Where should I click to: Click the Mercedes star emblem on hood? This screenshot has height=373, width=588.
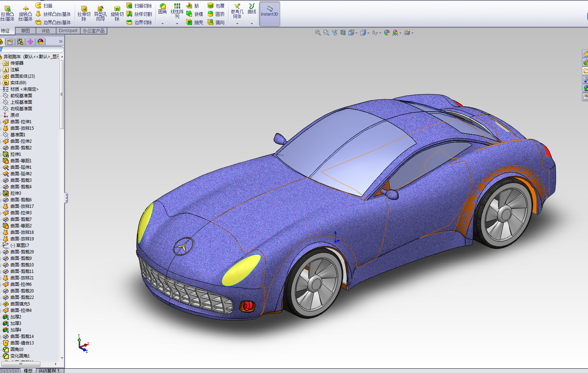(x=183, y=246)
